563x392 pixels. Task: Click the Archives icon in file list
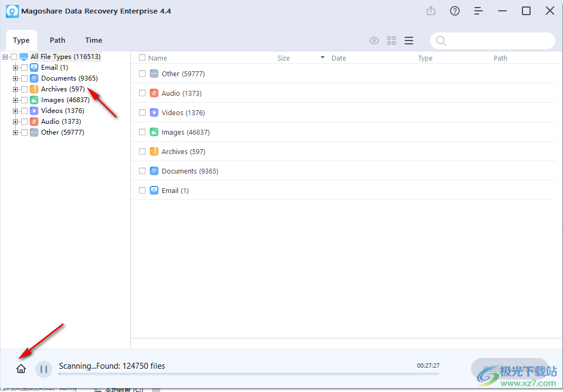pos(154,151)
